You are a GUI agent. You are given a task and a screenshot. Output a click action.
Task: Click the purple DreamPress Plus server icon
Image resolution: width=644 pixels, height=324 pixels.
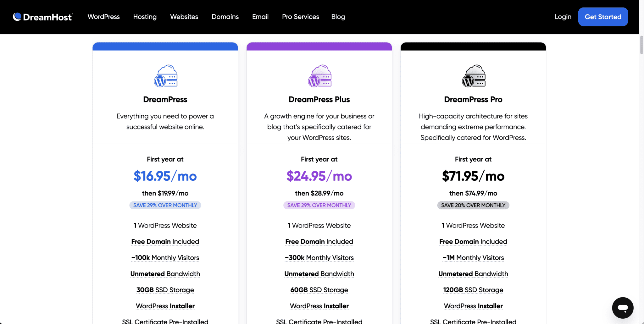pyautogui.click(x=319, y=76)
